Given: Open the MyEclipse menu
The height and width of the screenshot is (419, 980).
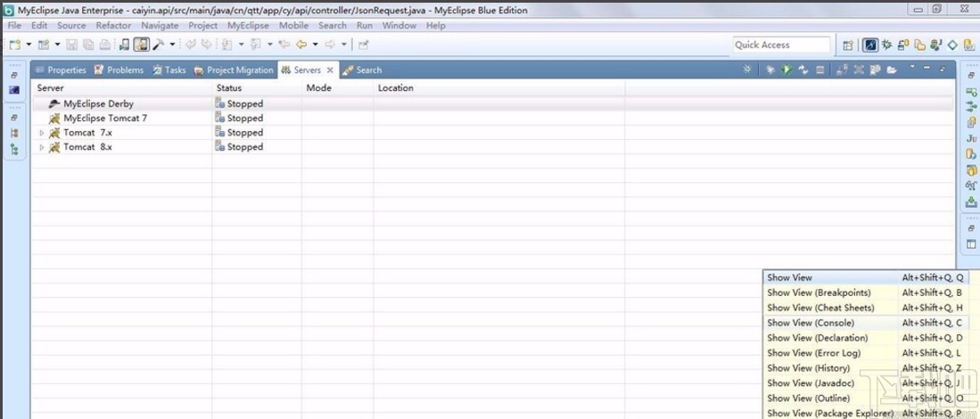Looking at the screenshot, I should (x=248, y=26).
